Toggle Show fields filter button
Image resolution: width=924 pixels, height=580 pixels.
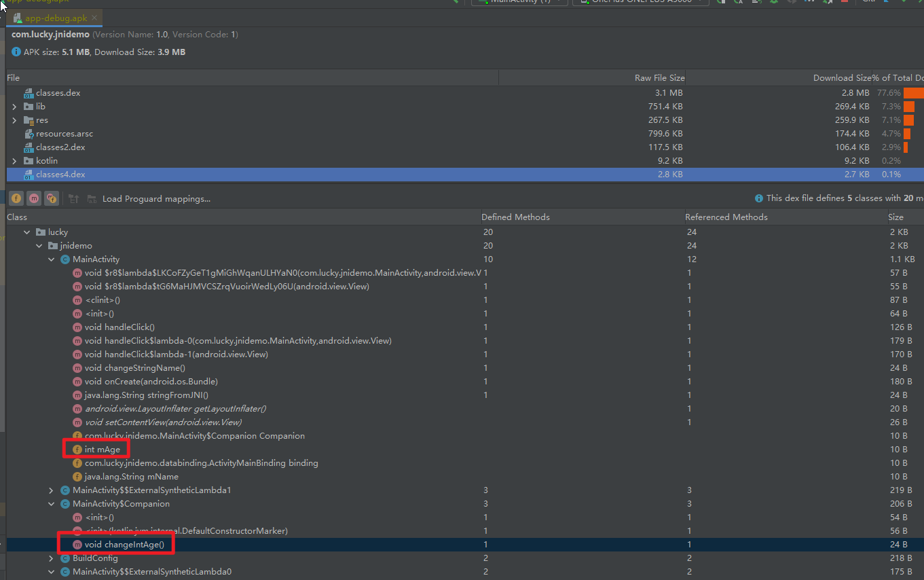click(16, 198)
